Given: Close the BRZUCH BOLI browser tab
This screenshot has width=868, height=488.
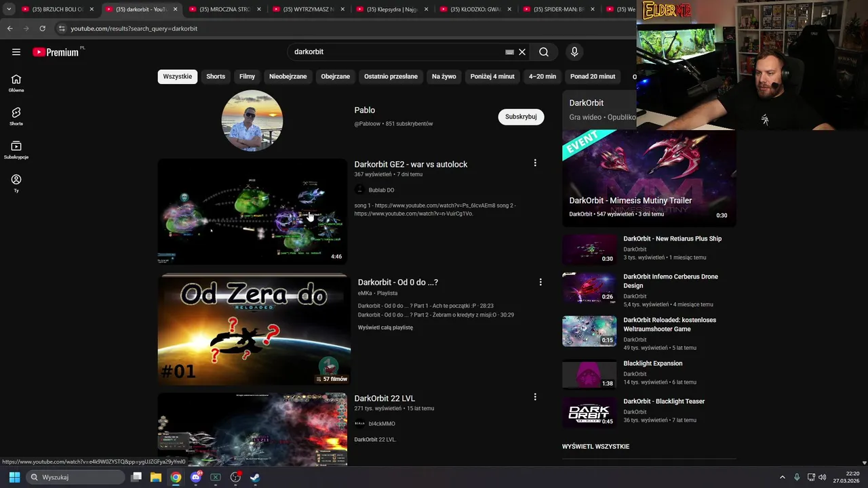Looking at the screenshot, I should [x=92, y=9].
